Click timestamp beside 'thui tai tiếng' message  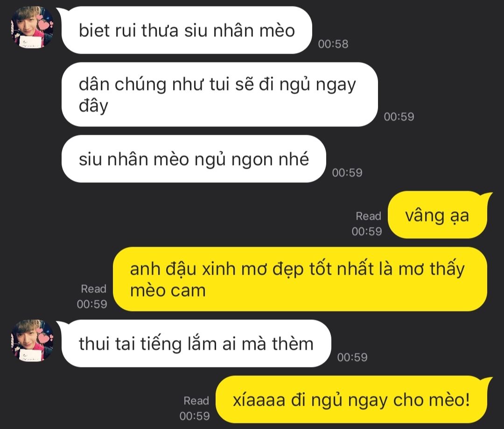352,357
